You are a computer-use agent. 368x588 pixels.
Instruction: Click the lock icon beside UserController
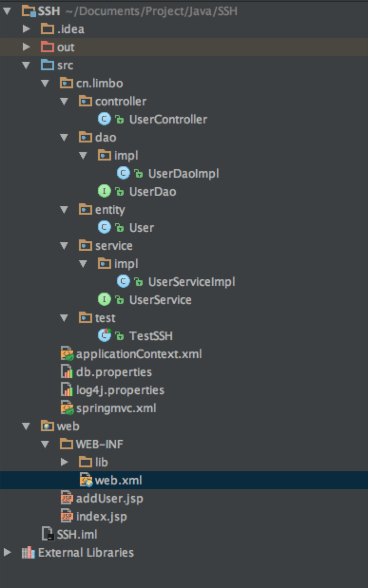tap(119, 120)
